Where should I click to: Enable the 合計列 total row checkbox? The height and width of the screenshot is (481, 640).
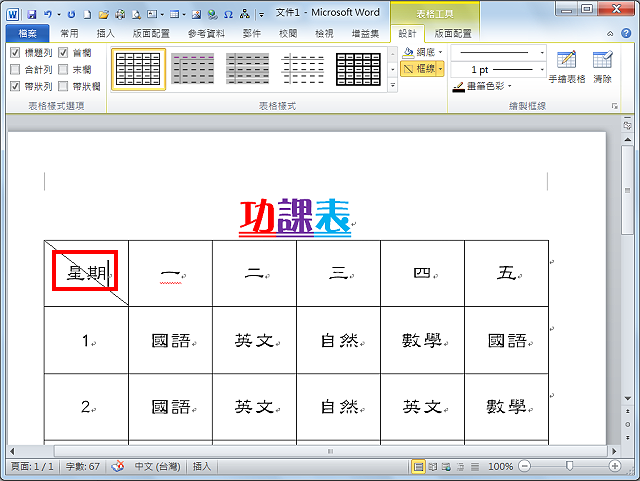15,69
